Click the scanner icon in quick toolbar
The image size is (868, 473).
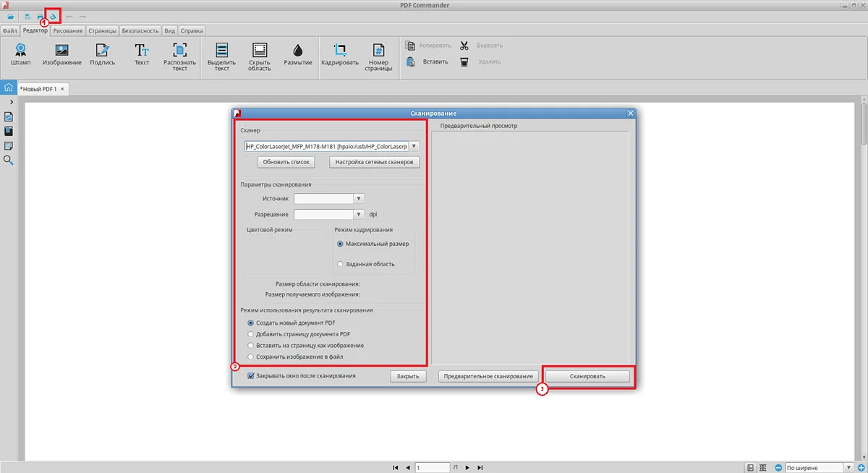click(x=54, y=16)
